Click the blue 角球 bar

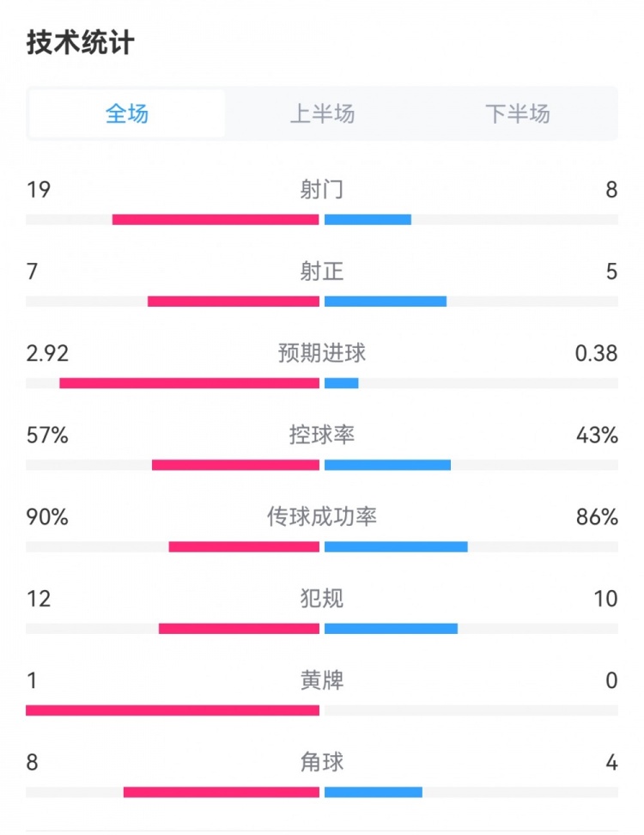pos(374,792)
